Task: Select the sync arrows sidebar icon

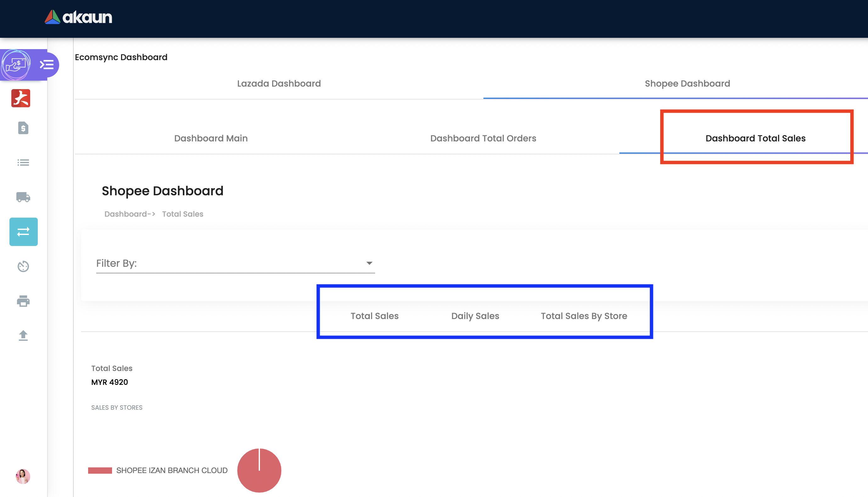Action: pos(24,232)
